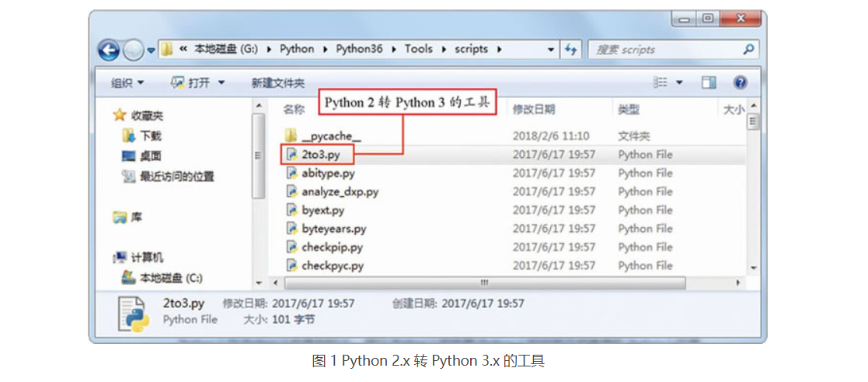Click the 2018/2/6 11:10 date cell
868x382 pixels.
click(551, 136)
